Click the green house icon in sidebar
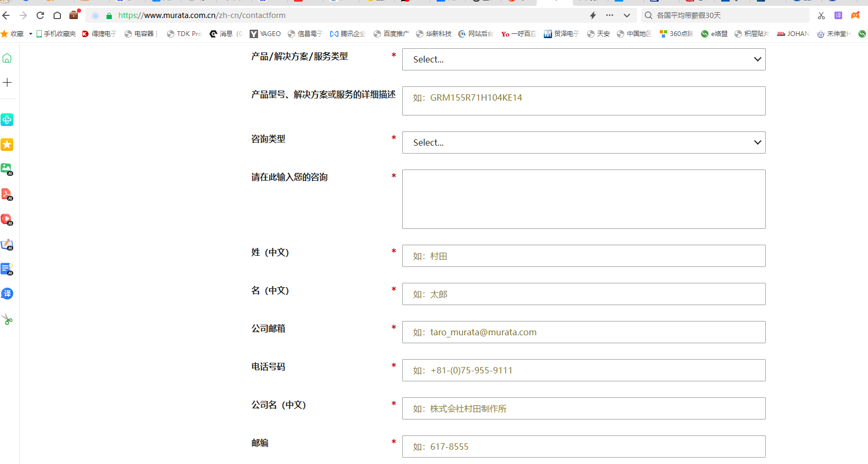The image size is (868, 464). [x=7, y=58]
